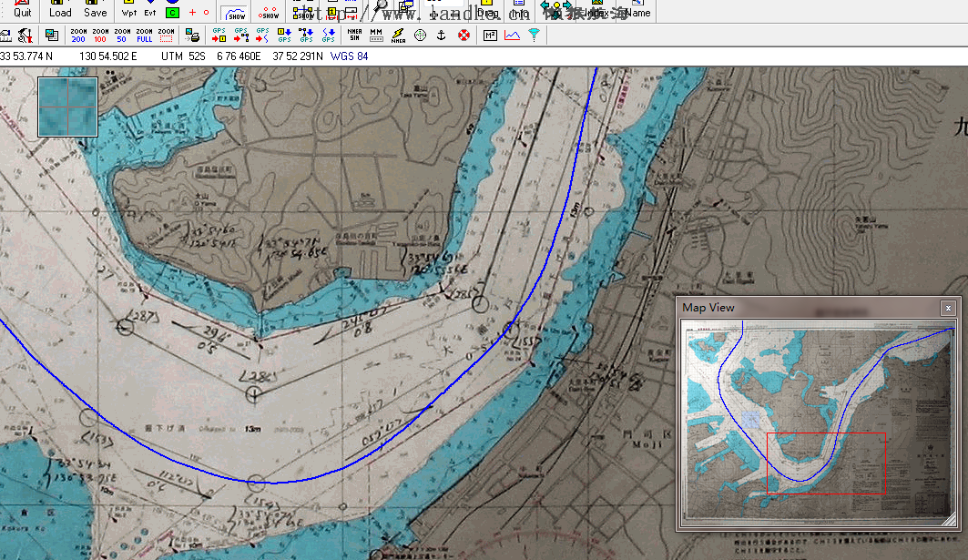Click the Quit toolbar button
The height and width of the screenshot is (560, 968).
pyautogui.click(x=22, y=9)
